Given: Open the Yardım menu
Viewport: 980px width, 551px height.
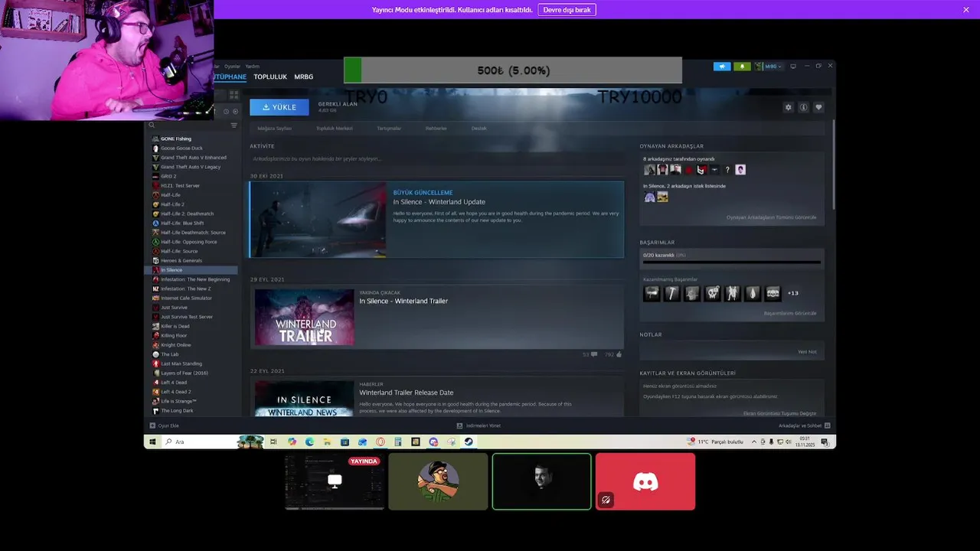Looking at the screenshot, I should pos(252,67).
